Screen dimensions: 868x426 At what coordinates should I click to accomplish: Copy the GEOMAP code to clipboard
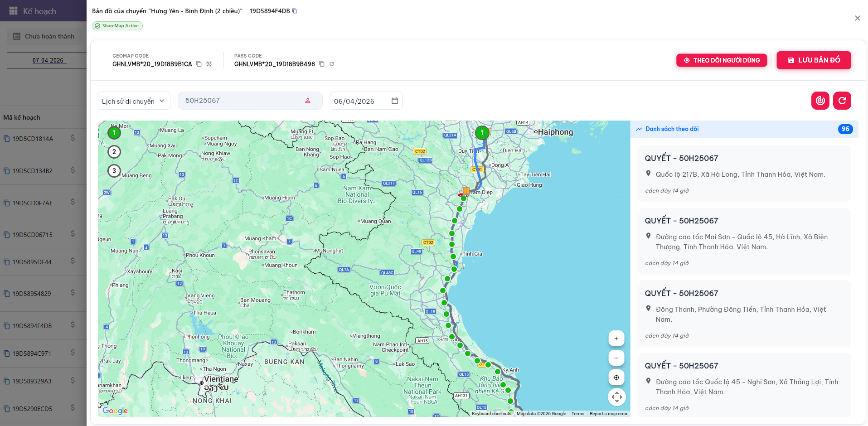[199, 64]
